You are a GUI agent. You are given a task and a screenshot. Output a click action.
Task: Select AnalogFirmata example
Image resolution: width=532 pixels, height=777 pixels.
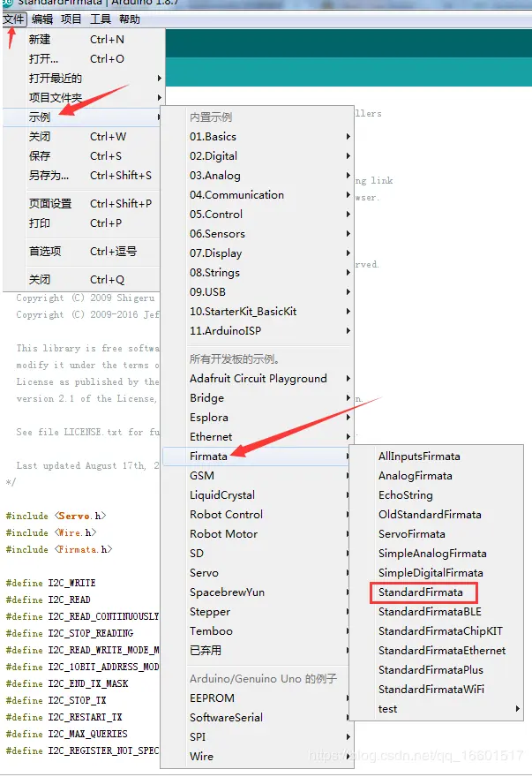point(437,476)
